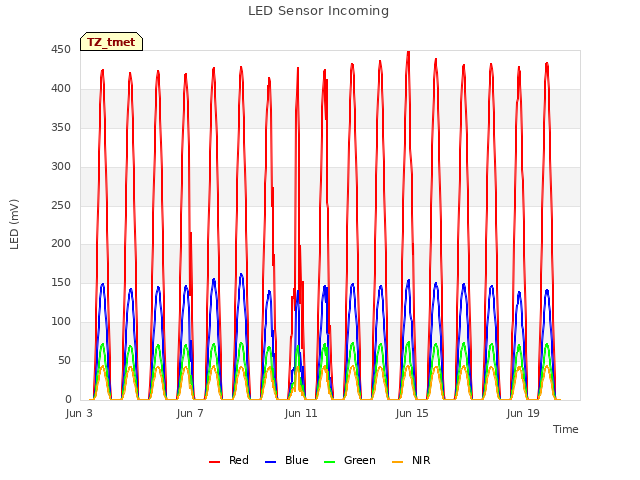This screenshot has width=640, height=480.
Task: Select the TZ_tmet annotation label
Action: pos(111,42)
